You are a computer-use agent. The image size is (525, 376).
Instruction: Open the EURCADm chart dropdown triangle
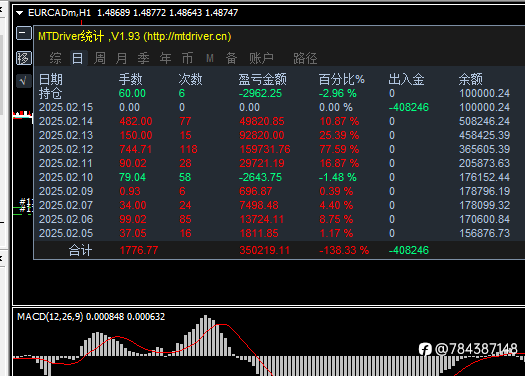pyautogui.click(x=20, y=13)
